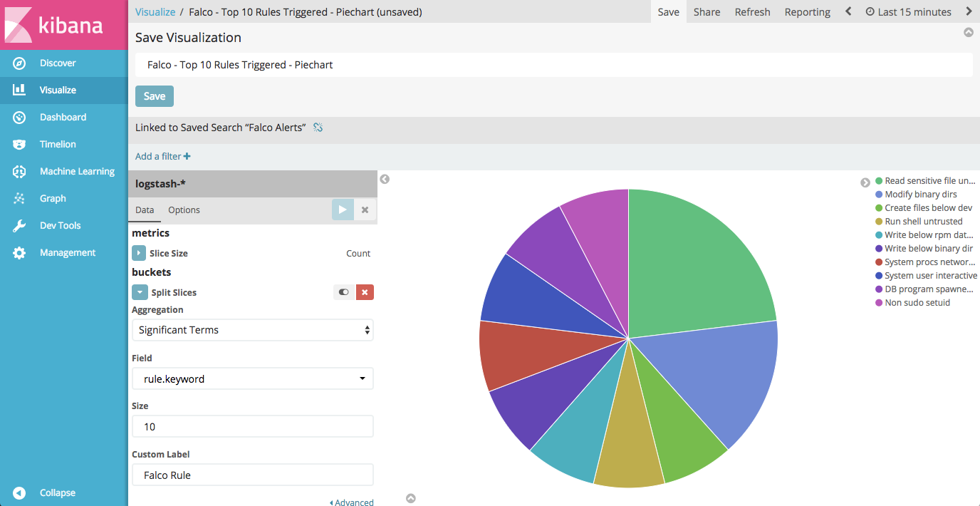This screenshot has width=980, height=506.
Task: Click the Size input field
Action: pos(253,427)
